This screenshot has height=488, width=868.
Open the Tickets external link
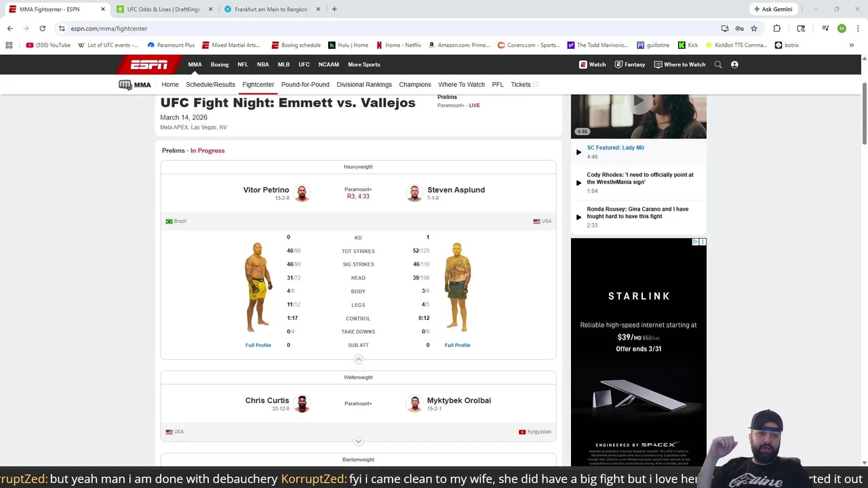[524, 85]
